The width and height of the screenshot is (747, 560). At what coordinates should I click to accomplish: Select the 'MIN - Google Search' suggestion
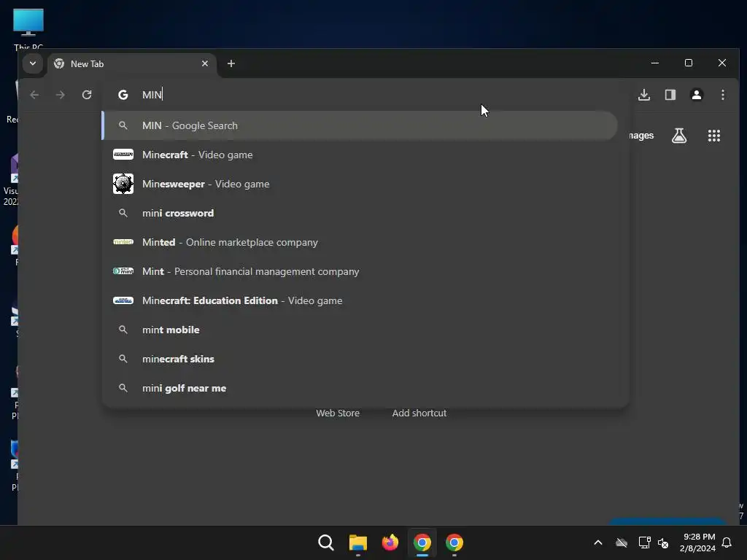[360, 125]
